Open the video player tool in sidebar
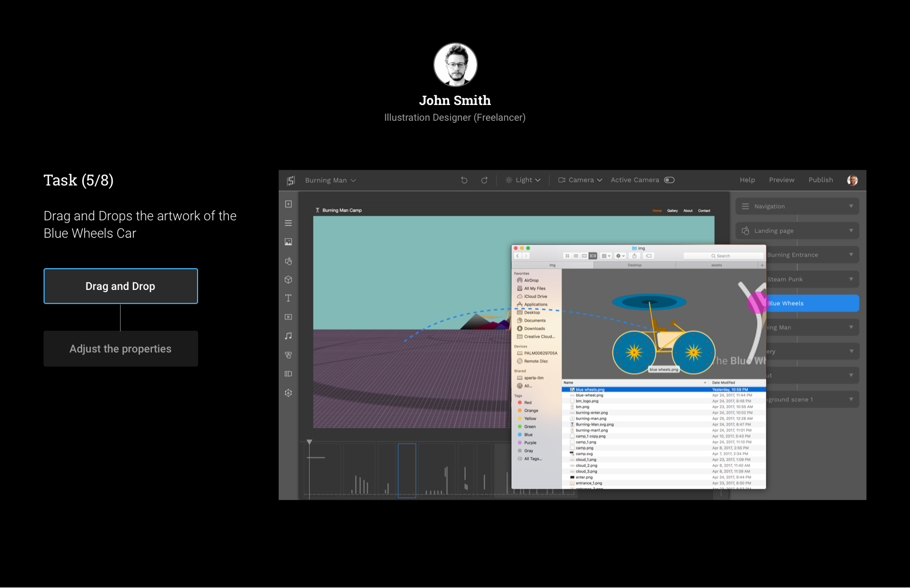 pos(288,317)
